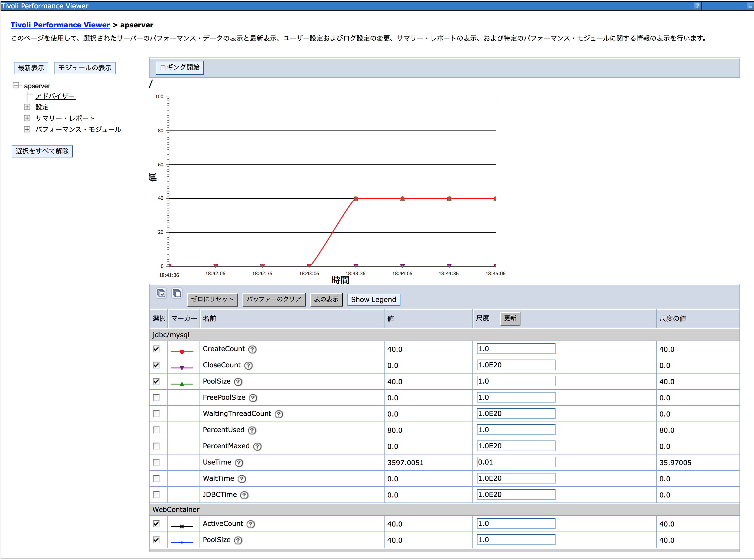Open help for ActiveCount metric
This screenshot has height=560, width=754.
pyautogui.click(x=251, y=524)
